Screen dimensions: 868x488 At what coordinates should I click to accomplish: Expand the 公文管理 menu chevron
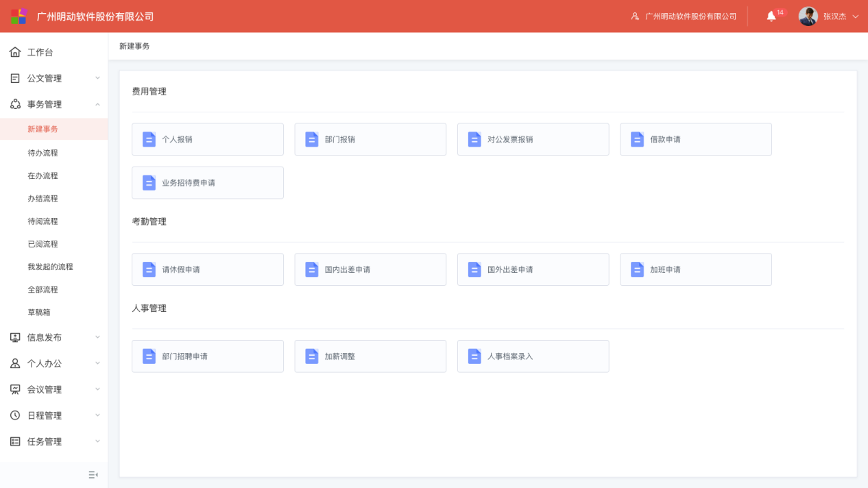coord(97,78)
